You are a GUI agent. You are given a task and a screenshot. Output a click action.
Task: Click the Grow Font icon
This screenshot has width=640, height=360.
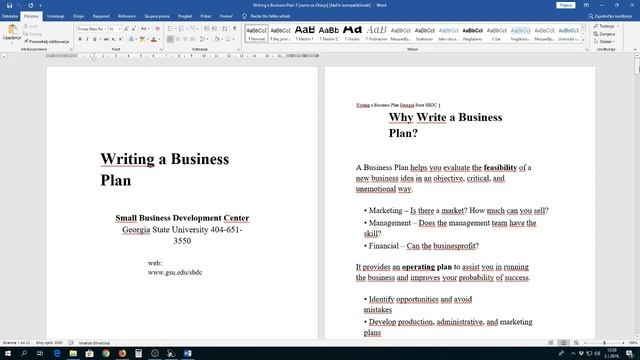pyautogui.click(x=126, y=29)
